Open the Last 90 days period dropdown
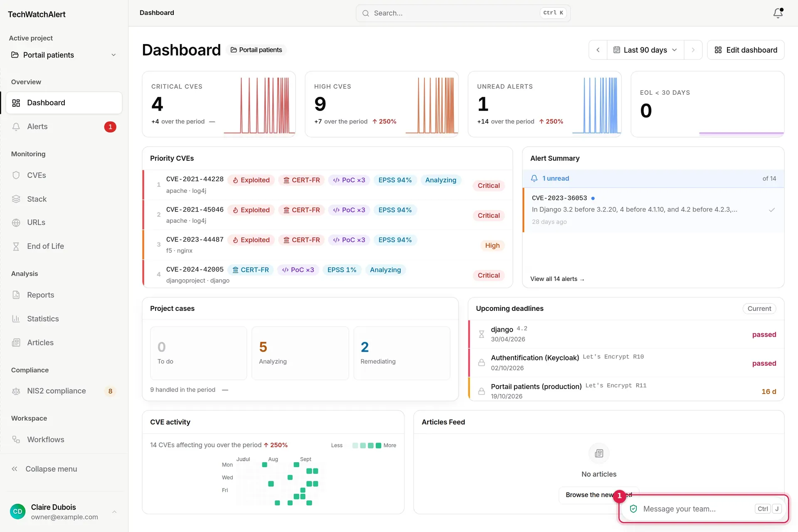Screen dimensions: 798x532 (x=645, y=50)
